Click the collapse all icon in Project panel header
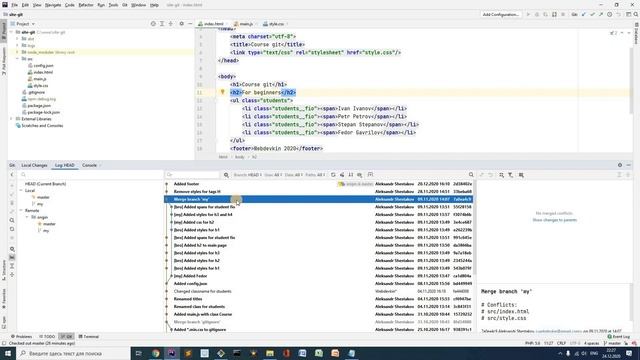This screenshot has height=360, width=640. coord(171,24)
